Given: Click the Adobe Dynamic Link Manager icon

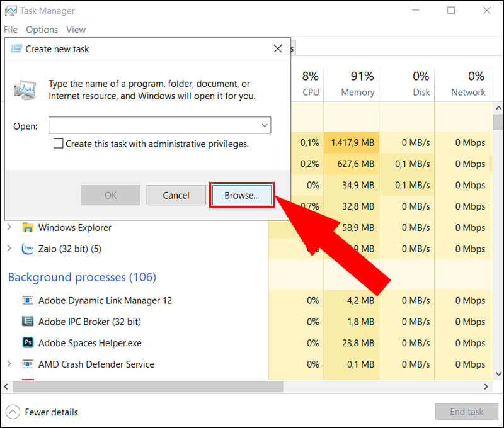Looking at the screenshot, I should pyautogui.click(x=28, y=300).
